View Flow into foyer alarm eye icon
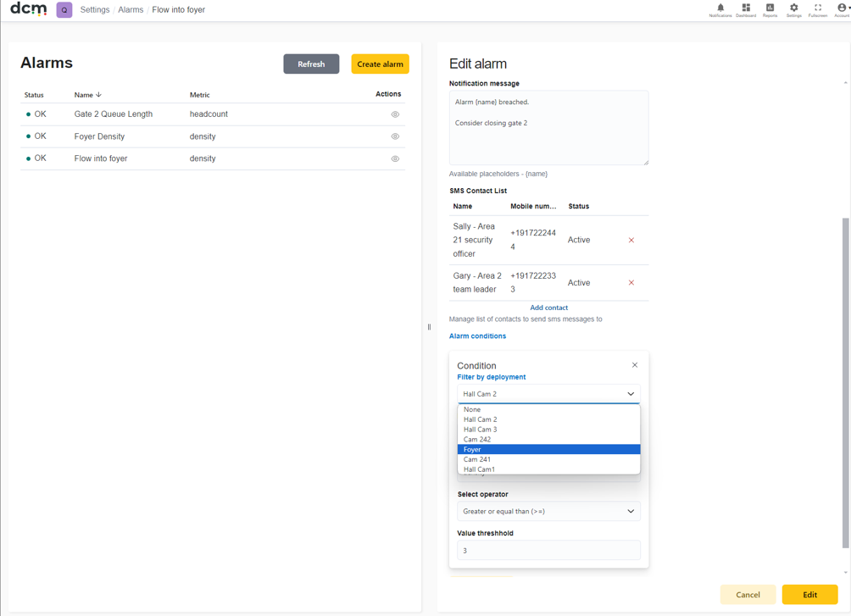Viewport: 851px width, 616px height. (x=395, y=159)
